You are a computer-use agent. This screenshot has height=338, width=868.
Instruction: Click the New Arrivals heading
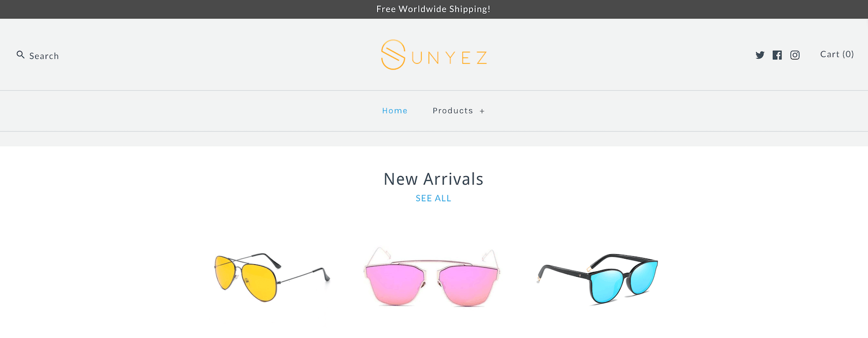pyautogui.click(x=434, y=179)
